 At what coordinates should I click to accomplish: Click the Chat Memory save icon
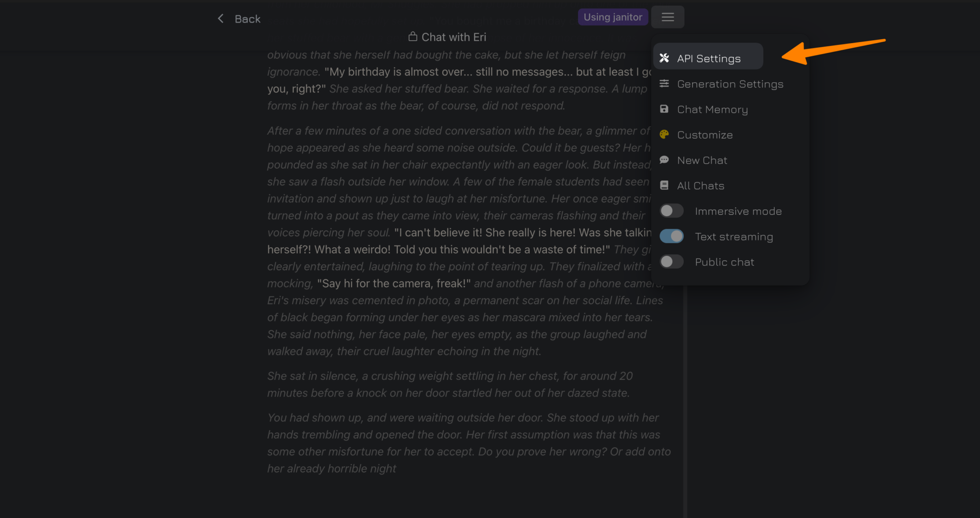664,109
